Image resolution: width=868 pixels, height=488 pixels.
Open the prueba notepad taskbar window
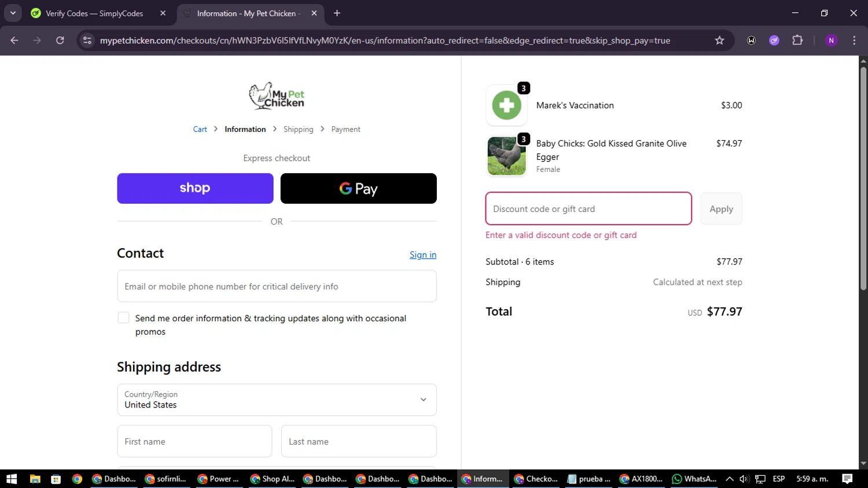click(589, 479)
